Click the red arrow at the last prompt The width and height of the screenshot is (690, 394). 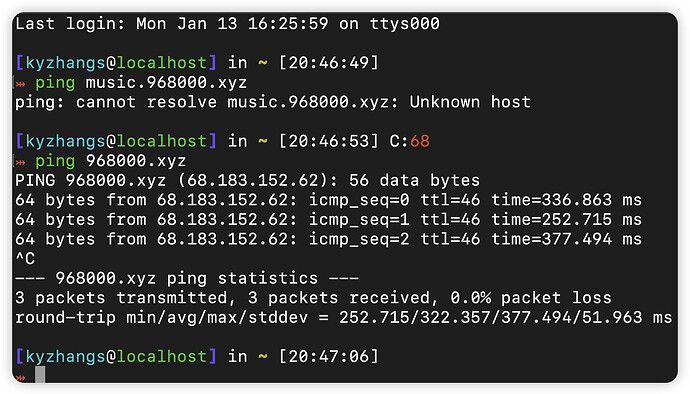point(20,377)
